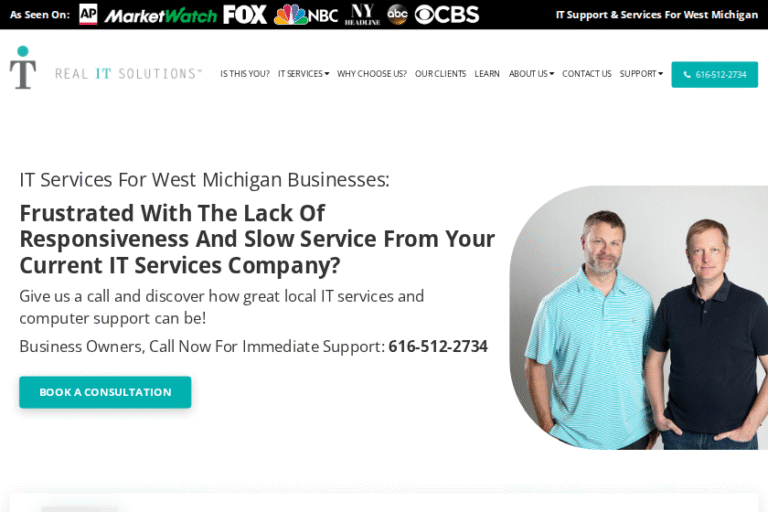Expand the Support dropdown menu
This screenshot has width=768, height=512.
pos(641,73)
